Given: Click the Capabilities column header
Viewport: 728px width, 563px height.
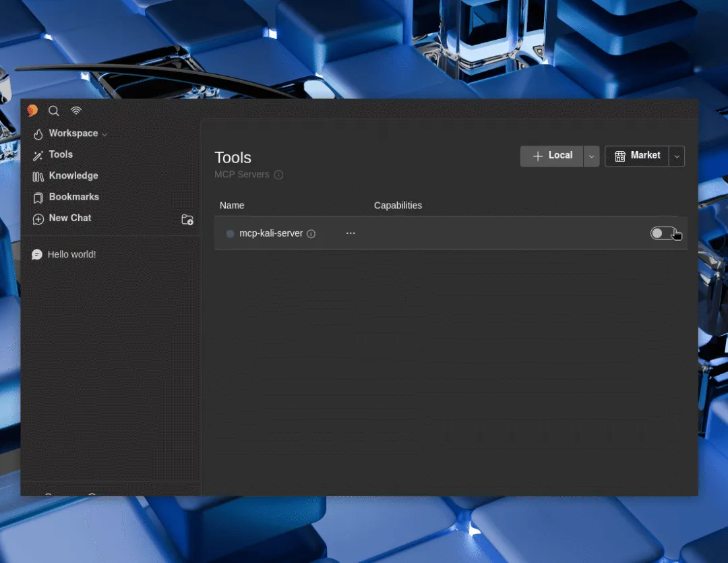Looking at the screenshot, I should click(398, 206).
